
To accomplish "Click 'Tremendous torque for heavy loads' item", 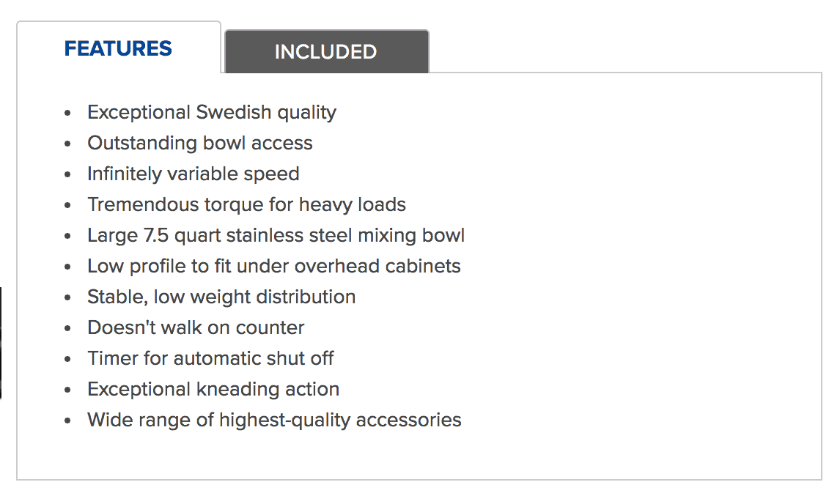I will coord(246,204).
